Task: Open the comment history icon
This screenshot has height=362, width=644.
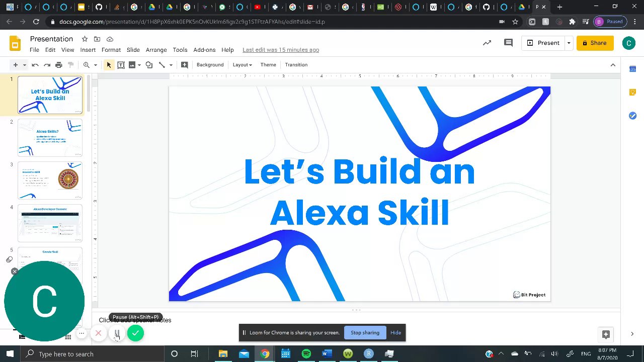Action: coord(508,43)
